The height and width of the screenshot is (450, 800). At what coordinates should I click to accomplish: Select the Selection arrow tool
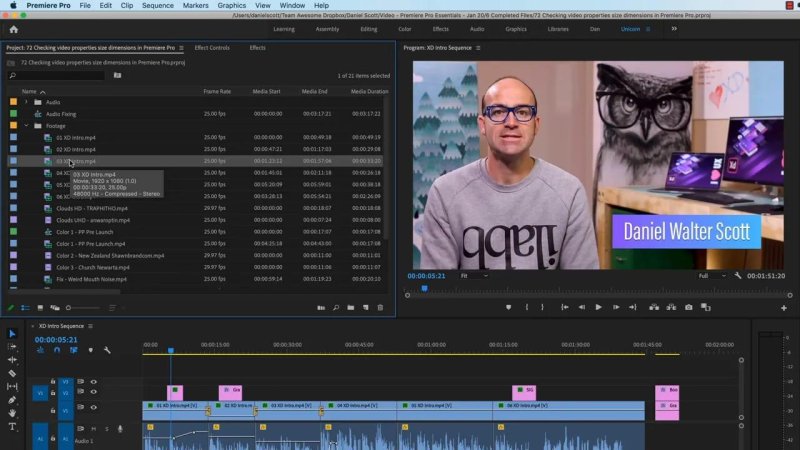12,334
